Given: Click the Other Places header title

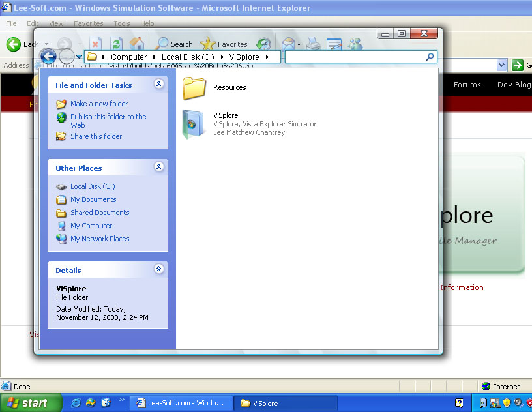Looking at the screenshot, I should (79, 168).
